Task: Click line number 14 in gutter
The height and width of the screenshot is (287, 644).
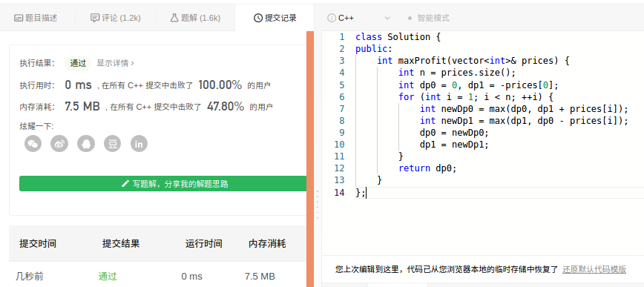Action: (339, 192)
